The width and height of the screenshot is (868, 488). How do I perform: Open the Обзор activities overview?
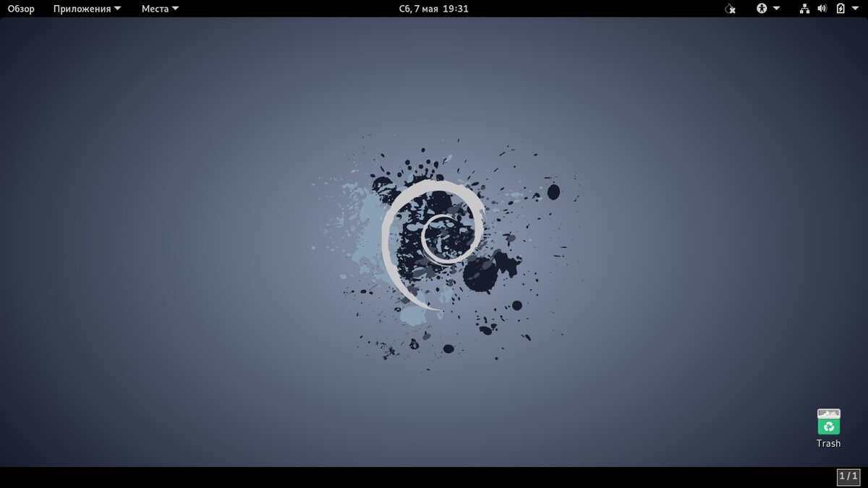tap(21, 9)
